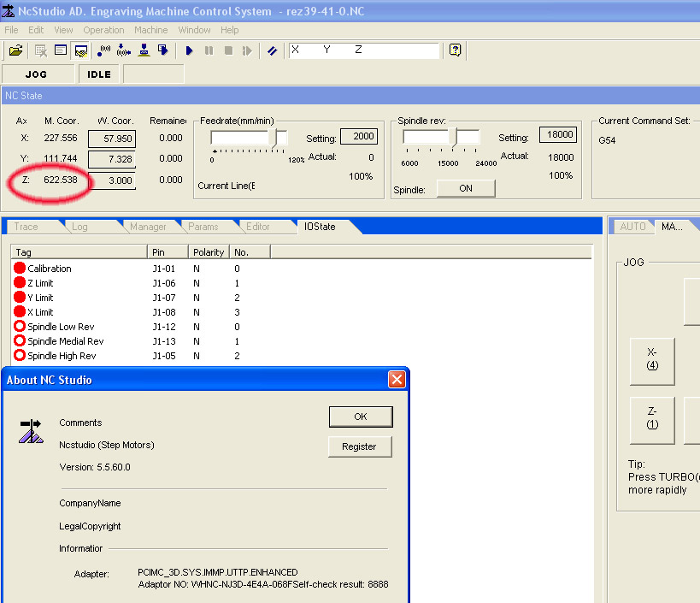This screenshot has height=603, width=700.
Task: Click the Stop square icon
Action: [x=228, y=50]
